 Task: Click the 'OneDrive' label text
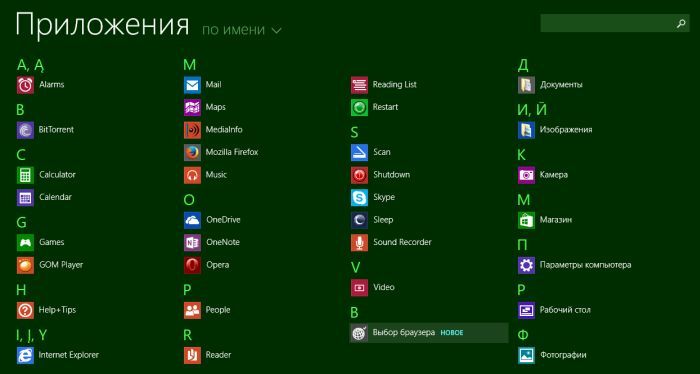coord(223,220)
